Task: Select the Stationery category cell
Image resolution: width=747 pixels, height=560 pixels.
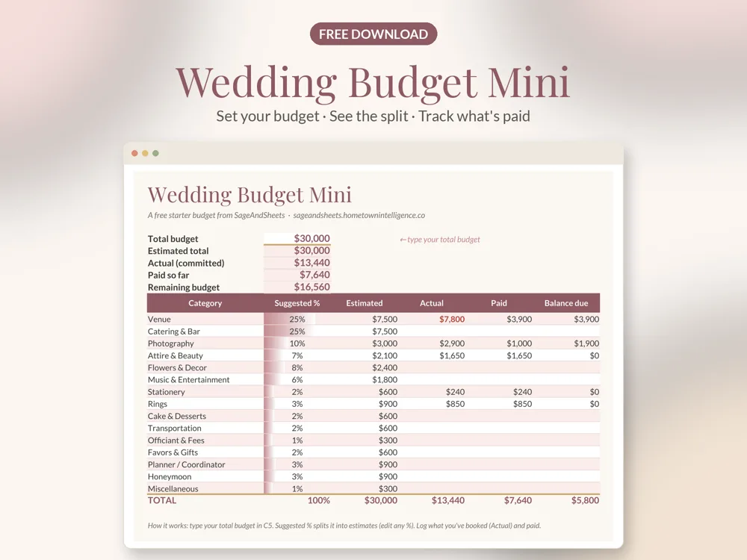Action: (x=205, y=392)
